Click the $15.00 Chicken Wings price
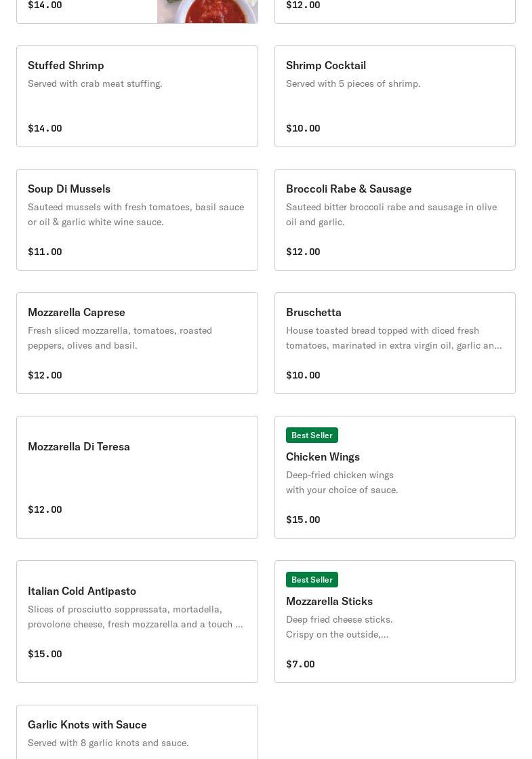The width and height of the screenshot is (532, 759). pyautogui.click(x=303, y=520)
